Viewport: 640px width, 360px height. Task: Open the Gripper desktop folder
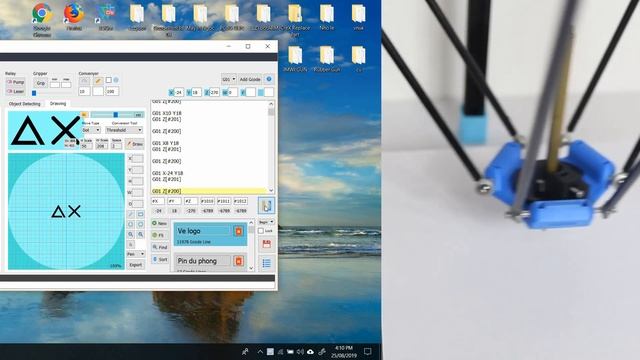137,16
